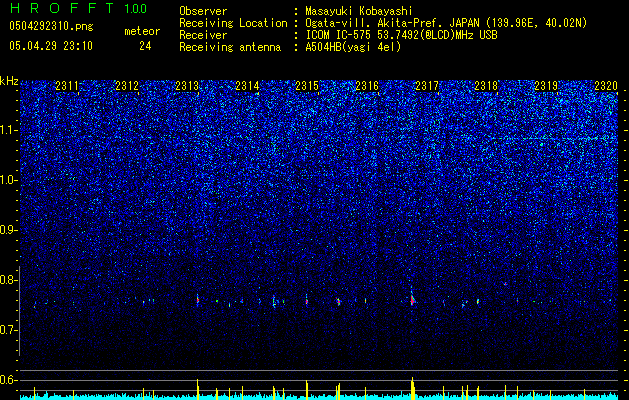This screenshot has height=400, width=629.
Task: Click the 2315 time marker
Action: point(307,85)
